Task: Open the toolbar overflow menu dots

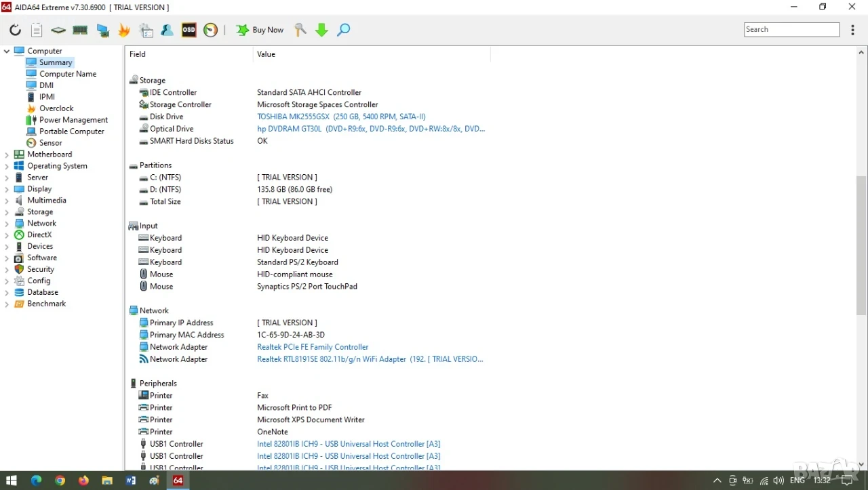Action: click(x=852, y=30)
